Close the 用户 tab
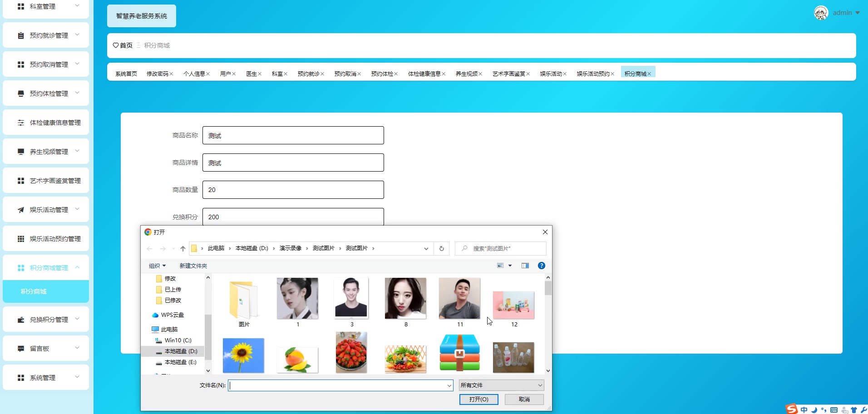Image resolution: width=868 pixels, height=414 pixels. pyautogui.click(x=234, y=74)
